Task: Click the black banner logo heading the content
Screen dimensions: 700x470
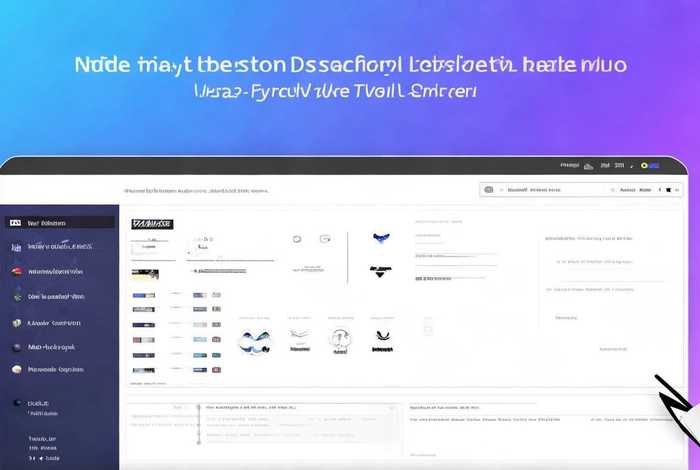Action: coord(152,224)
